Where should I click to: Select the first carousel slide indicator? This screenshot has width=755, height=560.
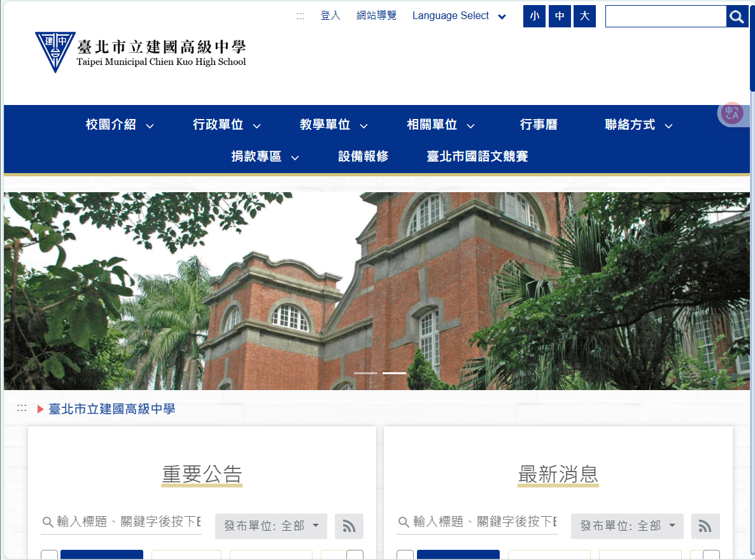click(365, 373)
